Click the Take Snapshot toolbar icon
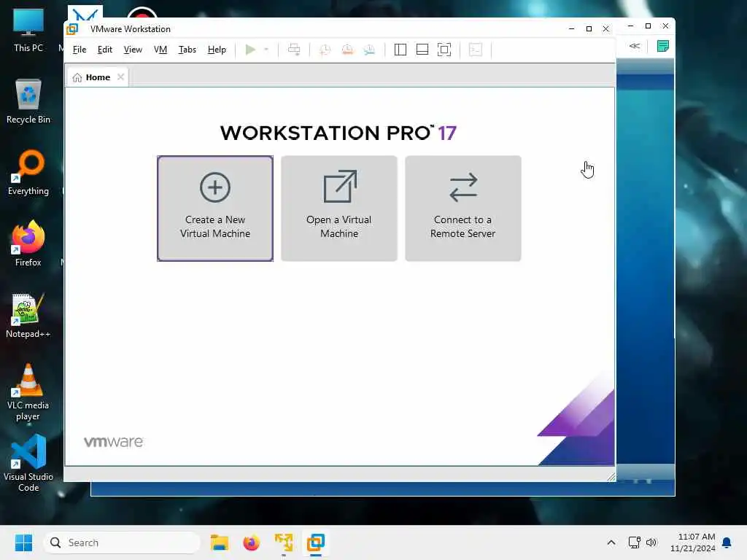Screen dimensions: 747x560 coord(325,50)
